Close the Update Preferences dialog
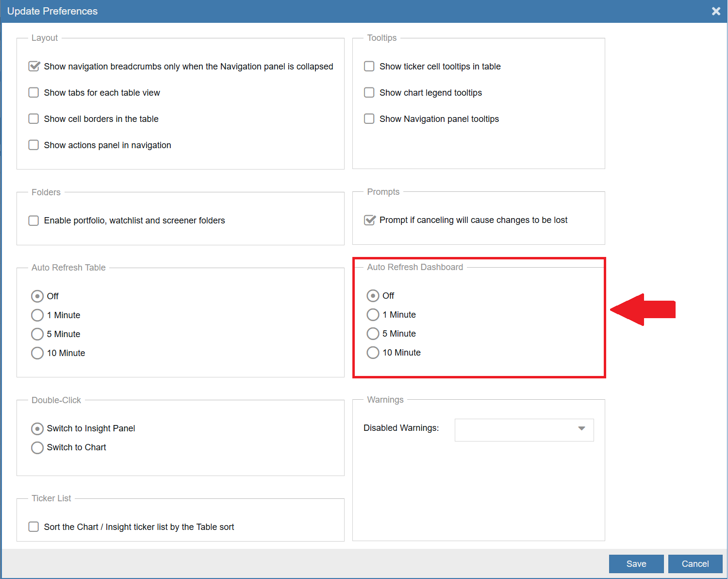This screenshot has width=728, height=579. [x=716, y=11]
